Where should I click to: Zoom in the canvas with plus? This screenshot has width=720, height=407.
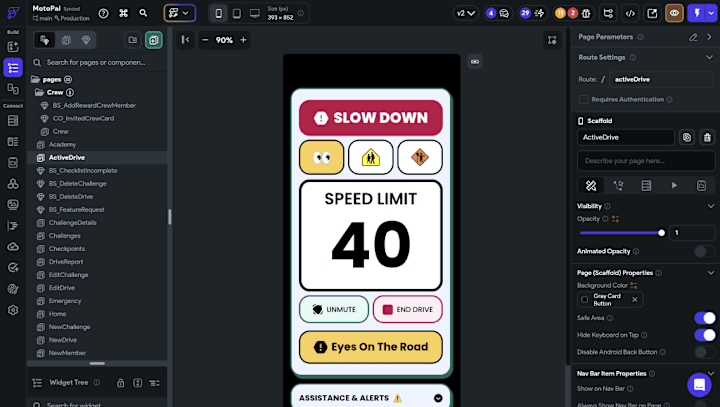[243, 40]
